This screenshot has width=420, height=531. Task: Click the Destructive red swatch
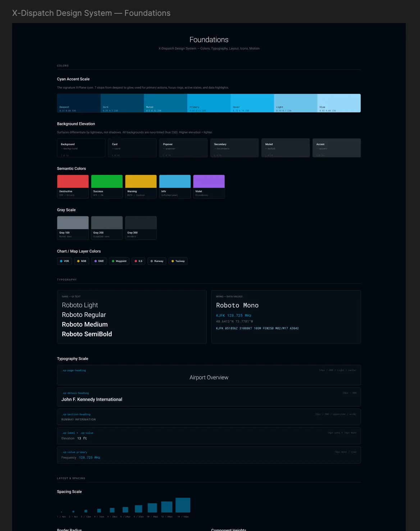click(73, 181)
